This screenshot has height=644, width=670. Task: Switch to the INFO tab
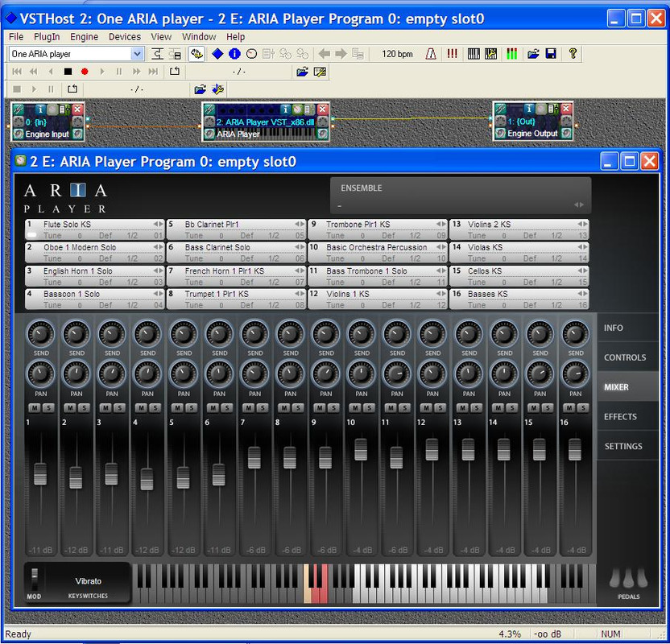coord(627,328)
